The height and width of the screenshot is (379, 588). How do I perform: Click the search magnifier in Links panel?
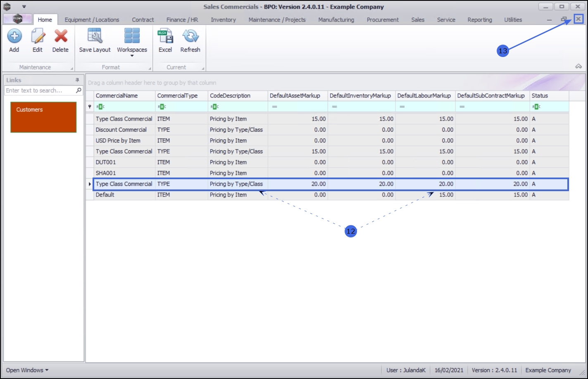click(79, 90)
